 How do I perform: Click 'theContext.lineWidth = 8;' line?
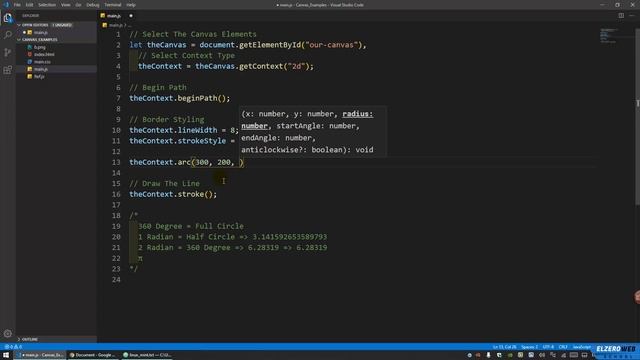click(184, 130)
